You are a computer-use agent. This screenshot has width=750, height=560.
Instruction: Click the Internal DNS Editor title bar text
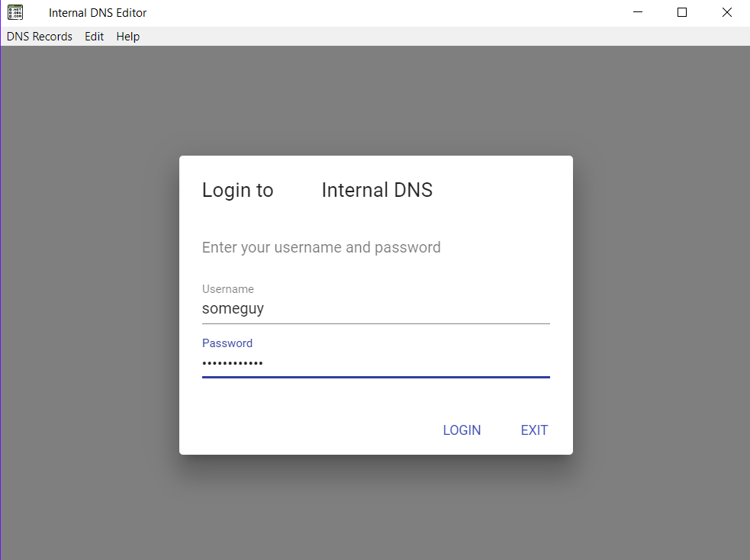[x=96, y=12]
